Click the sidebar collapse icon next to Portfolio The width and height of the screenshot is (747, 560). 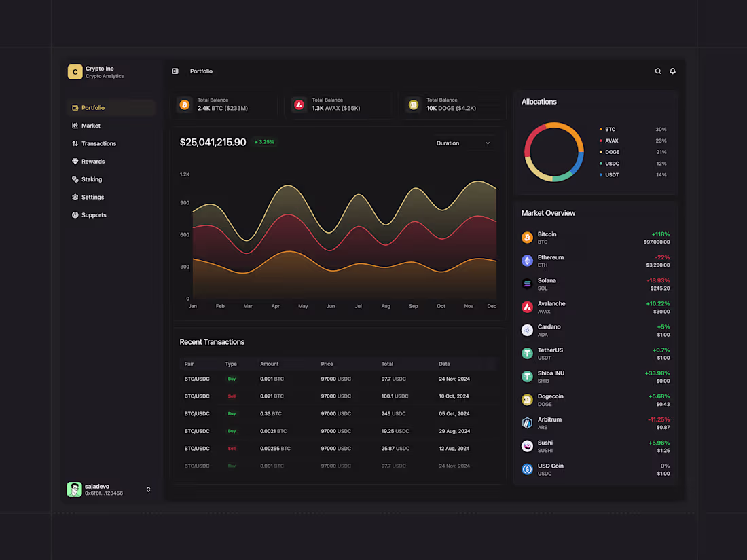click(x=175, y=71)
